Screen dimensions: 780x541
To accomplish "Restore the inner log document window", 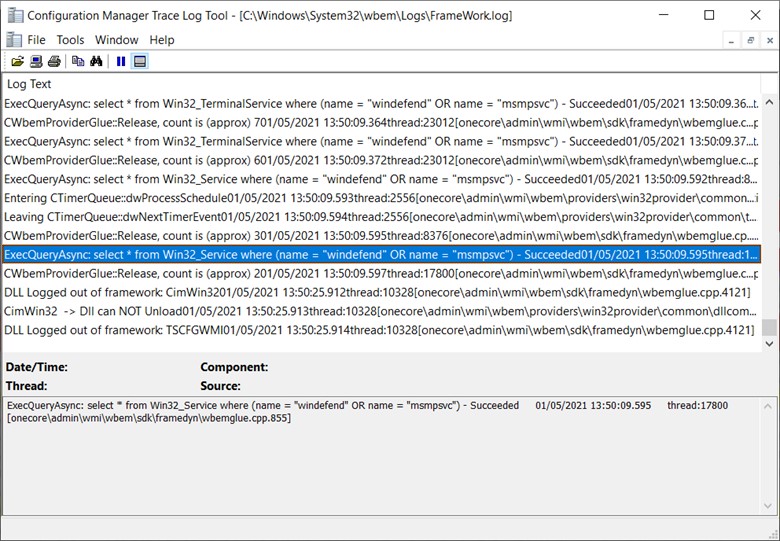I will [x=751, y=40].
